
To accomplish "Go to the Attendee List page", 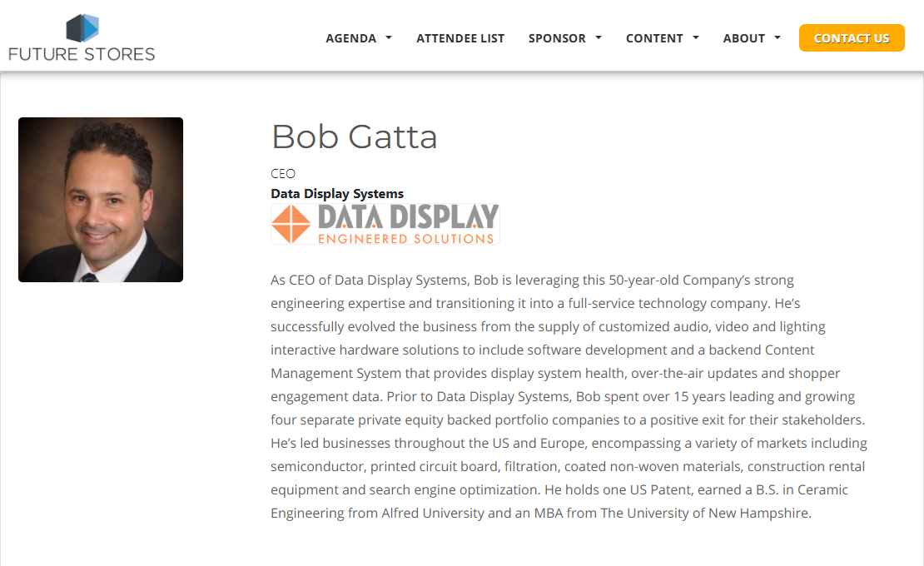I will pos(460,38).
